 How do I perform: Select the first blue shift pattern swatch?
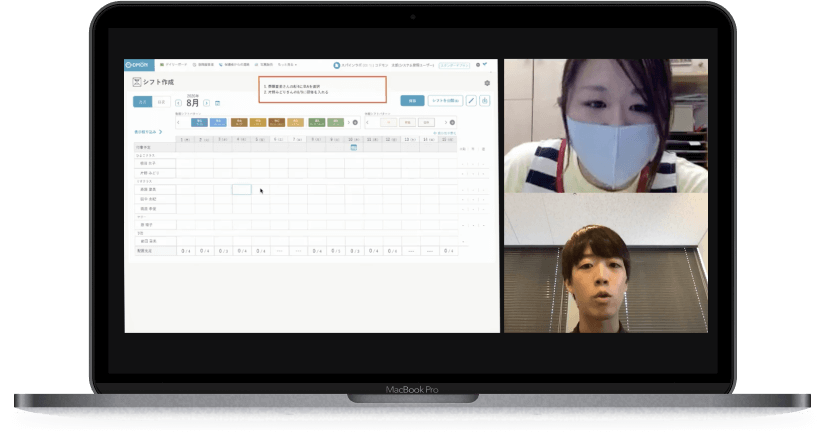(x=199, y=122)
